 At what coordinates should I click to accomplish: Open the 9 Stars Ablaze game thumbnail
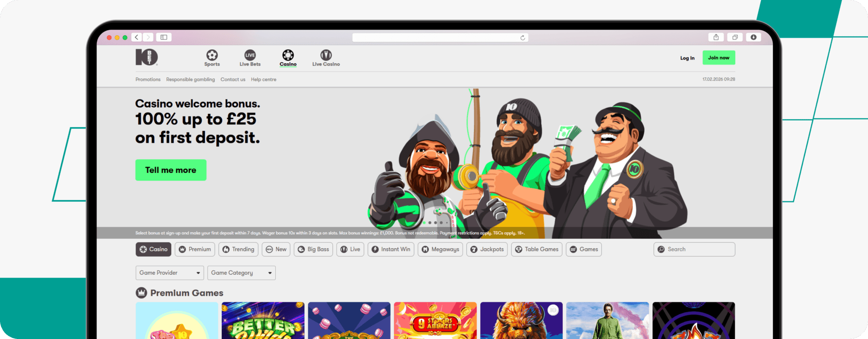coord(435,320)
